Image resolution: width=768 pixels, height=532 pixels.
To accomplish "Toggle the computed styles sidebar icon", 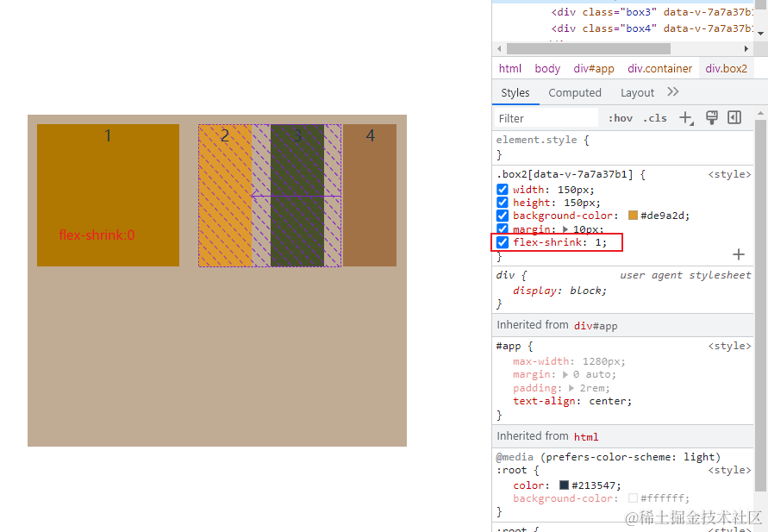I will pyautogui.click(x=734, y=117).
